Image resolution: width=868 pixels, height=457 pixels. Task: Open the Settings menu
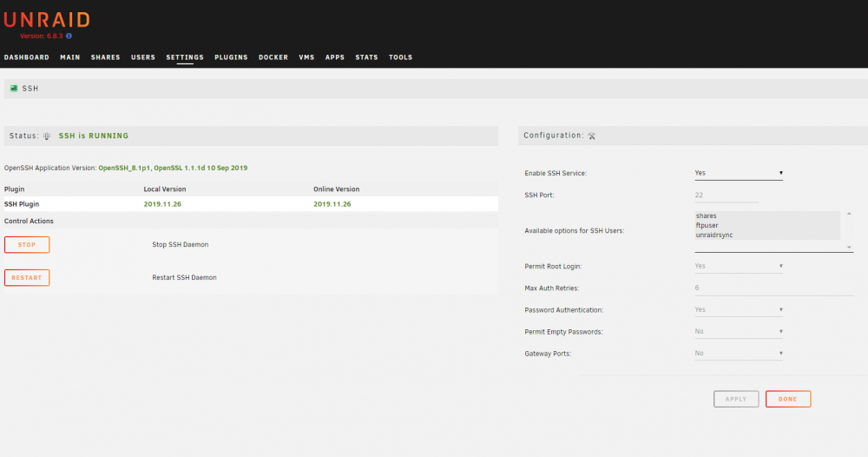pyautogui.click(x=185, y=57)
